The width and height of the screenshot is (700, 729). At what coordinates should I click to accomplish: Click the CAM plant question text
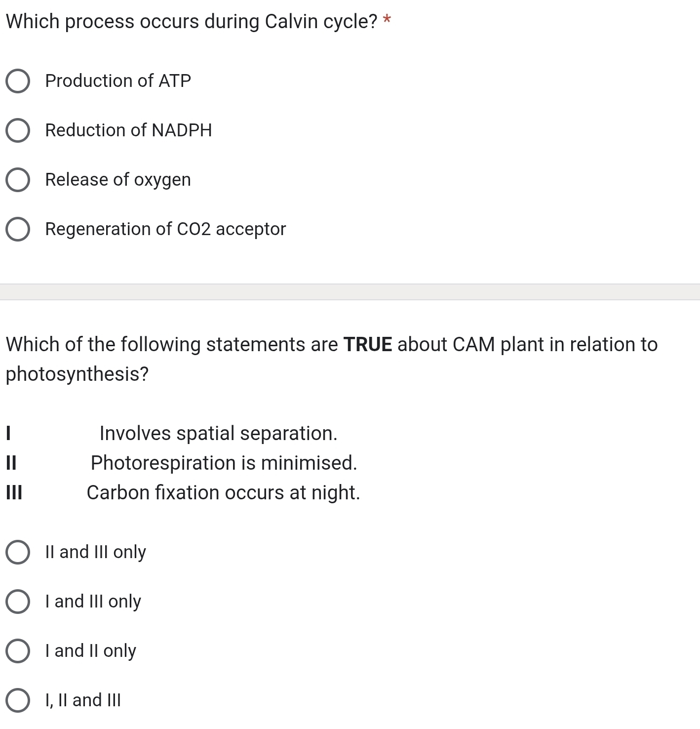(331, 344)
